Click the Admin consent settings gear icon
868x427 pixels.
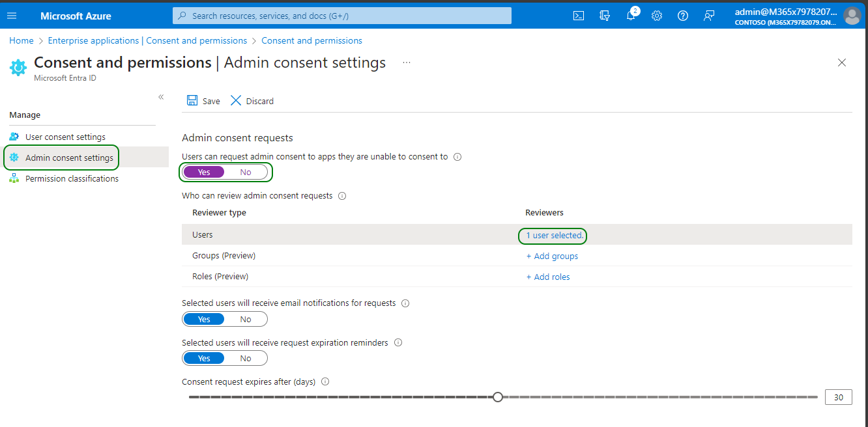point(14,158)
